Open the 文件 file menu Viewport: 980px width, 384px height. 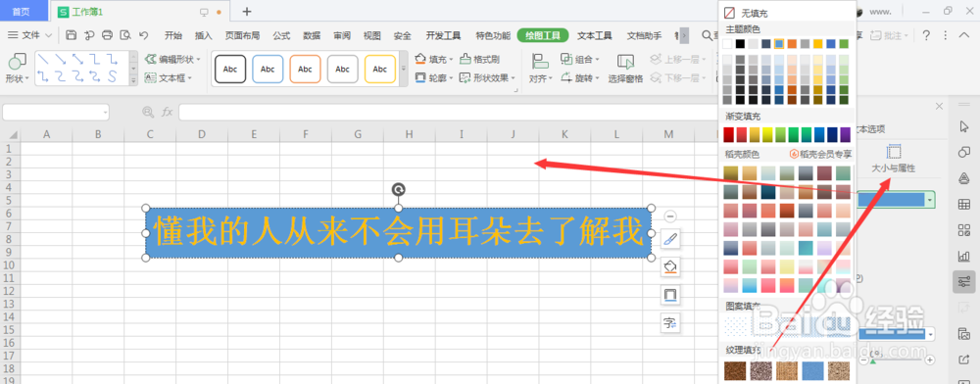[x=30, y=35]
